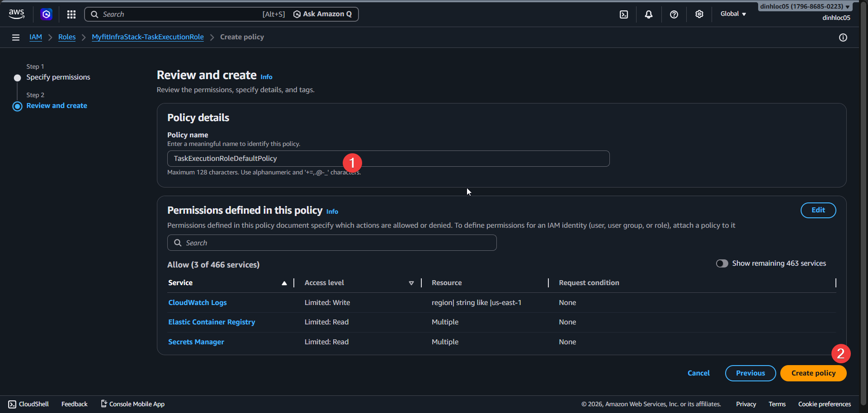Enable Show remaining 463 services
The image size is (868, 413).
pyautogui.click(x=722, y=263)
